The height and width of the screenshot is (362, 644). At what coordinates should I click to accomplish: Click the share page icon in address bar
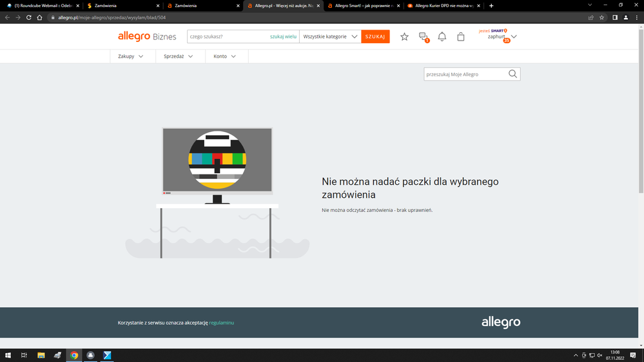[x=591, y=17]
